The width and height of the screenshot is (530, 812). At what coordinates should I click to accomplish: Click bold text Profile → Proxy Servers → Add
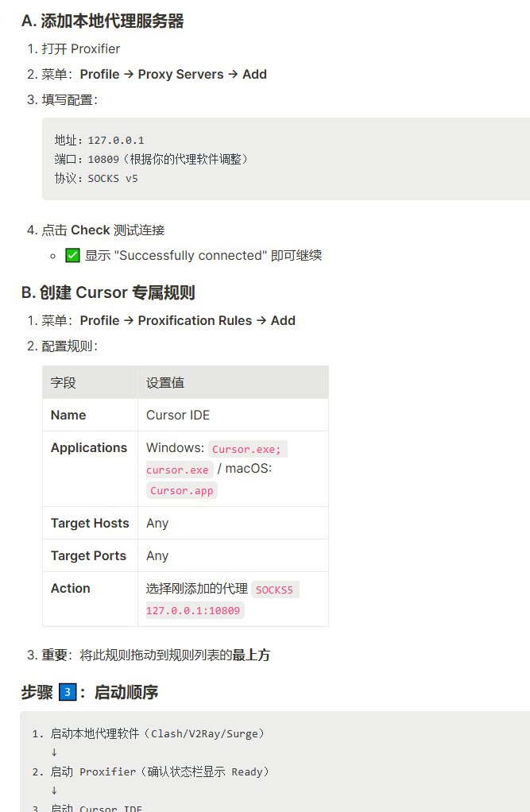(x=173, y=74)
